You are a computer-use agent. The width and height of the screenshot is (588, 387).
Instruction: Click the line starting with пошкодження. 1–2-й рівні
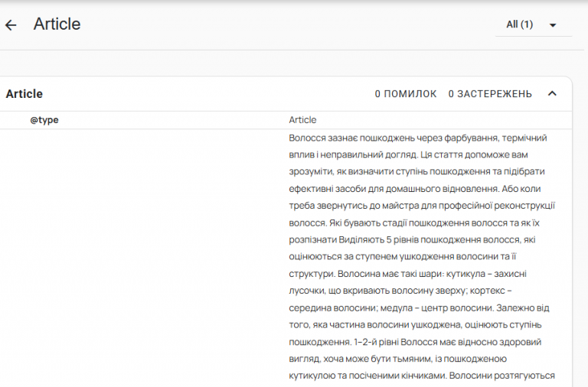pos(415,342)
